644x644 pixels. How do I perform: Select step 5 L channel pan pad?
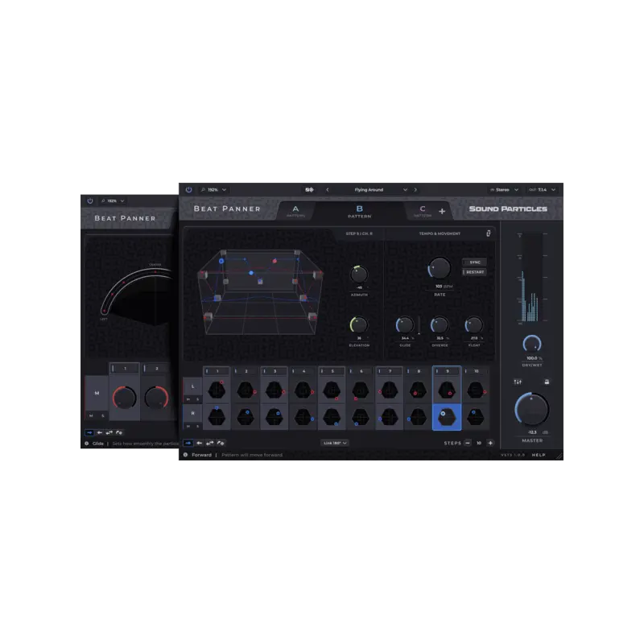click(332, 390)
